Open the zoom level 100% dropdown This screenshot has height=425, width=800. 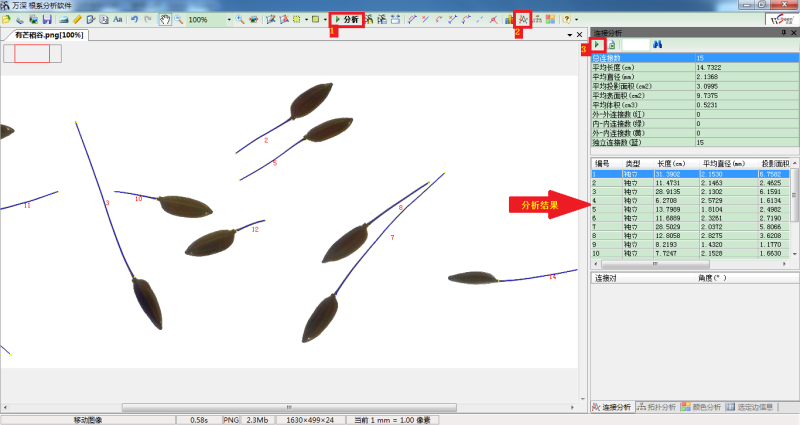228,19
